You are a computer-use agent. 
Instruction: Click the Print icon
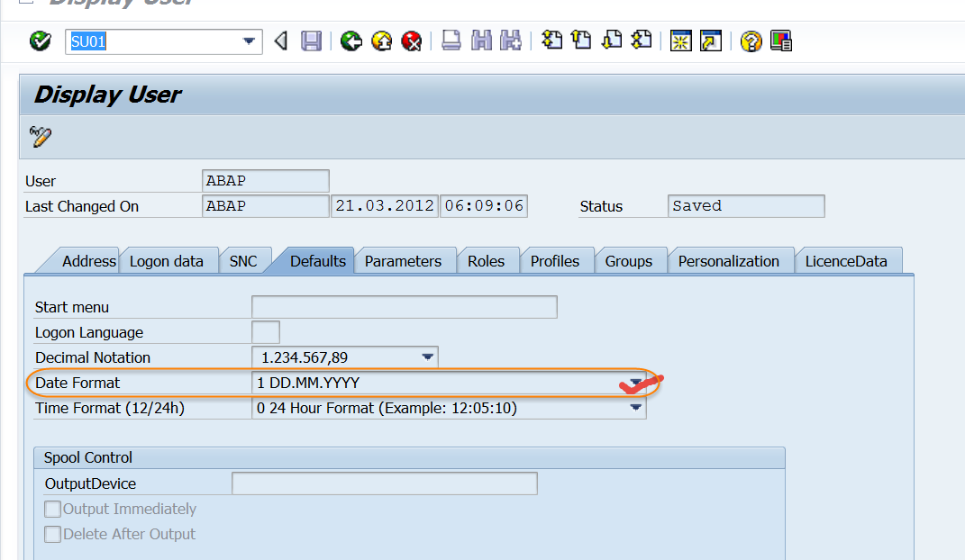click(x=451, y=41)
